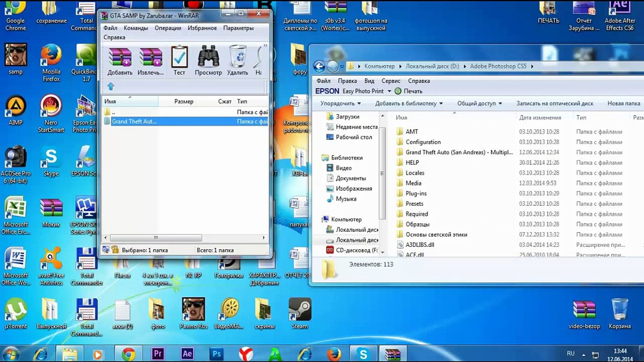Click the Новая папка button
Image resolution: width=644 pixels, height=362 pixels.
[x=623, y=104]
